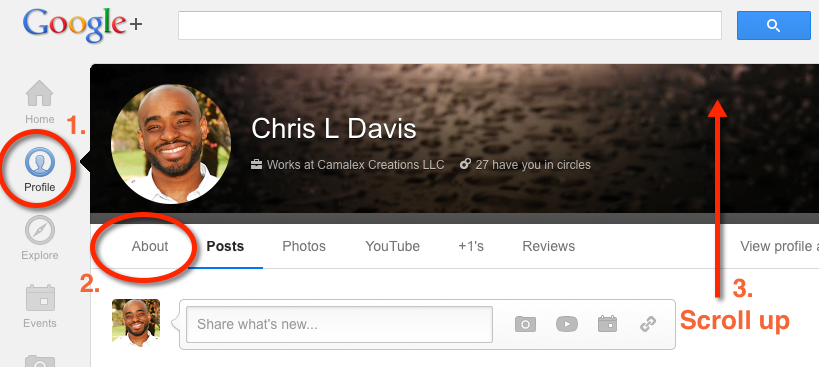This screenshot has width=819, height=367.
Task: Switch to the About tab
Action: (x=150, y=246)
